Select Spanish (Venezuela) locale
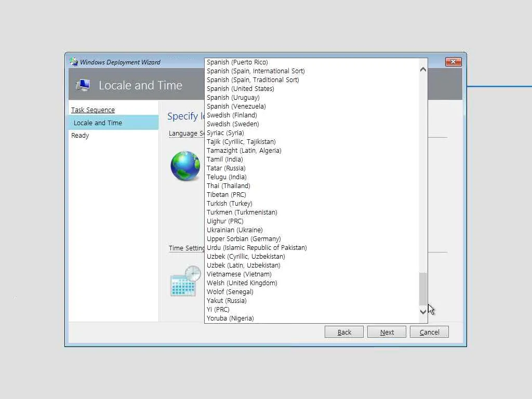Screen dimensions: 532x399 pos(312,106)
